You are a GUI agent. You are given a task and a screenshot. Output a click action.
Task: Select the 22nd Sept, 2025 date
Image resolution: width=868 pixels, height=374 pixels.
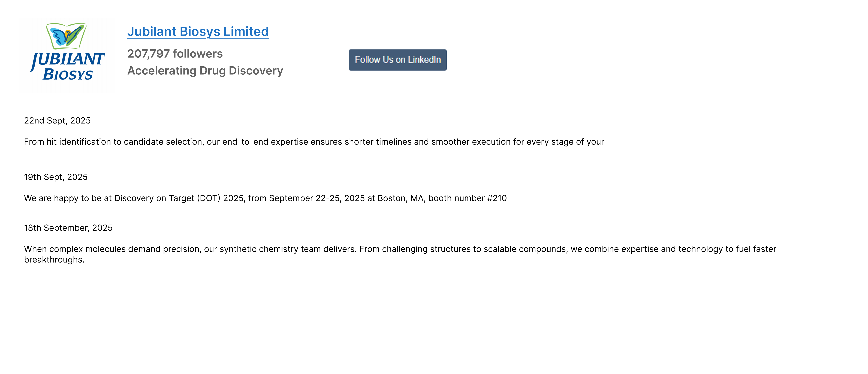click(57, 121)
